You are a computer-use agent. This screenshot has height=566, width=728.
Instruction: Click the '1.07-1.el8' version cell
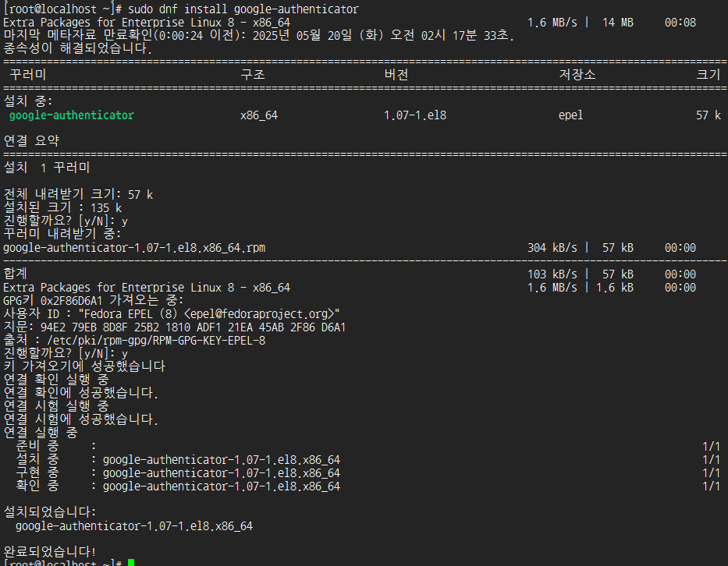[415, 115]
